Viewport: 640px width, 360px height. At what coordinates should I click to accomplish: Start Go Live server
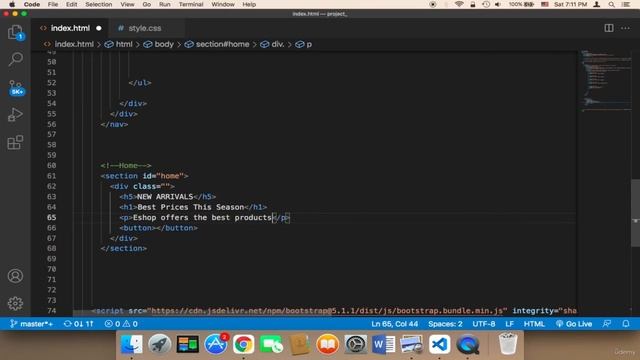(x=574, y=324)
